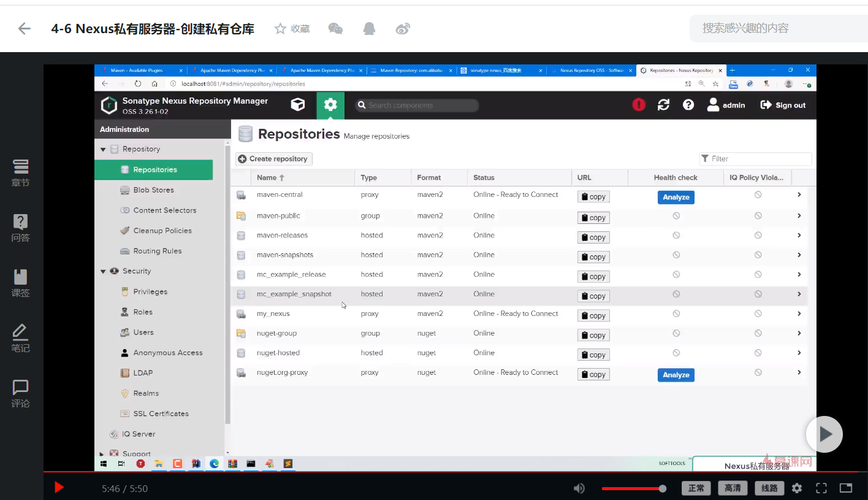Viewport: 868px width, 500px height.
Task: Open details arrow for maven-public row
Action: [799, 215]
